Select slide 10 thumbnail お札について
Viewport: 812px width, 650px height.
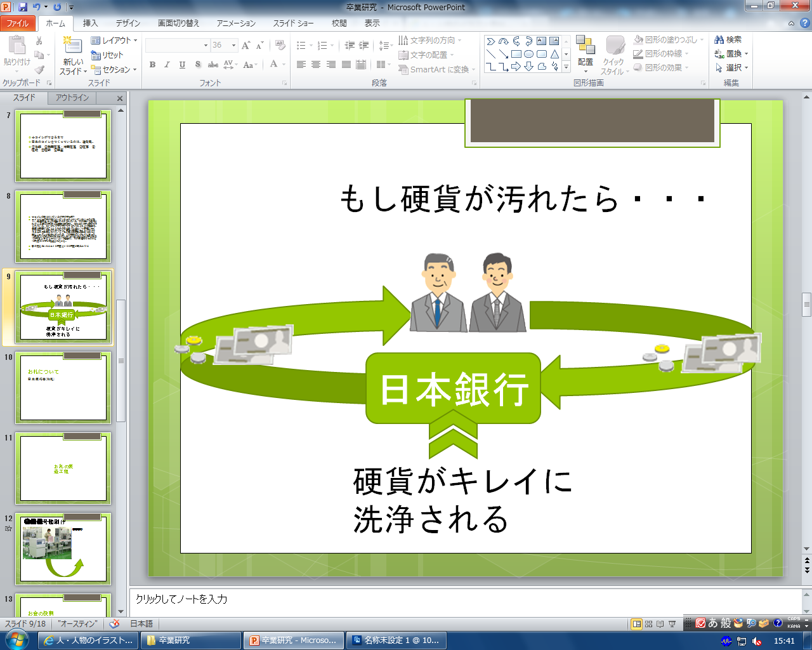pos(63,387)
